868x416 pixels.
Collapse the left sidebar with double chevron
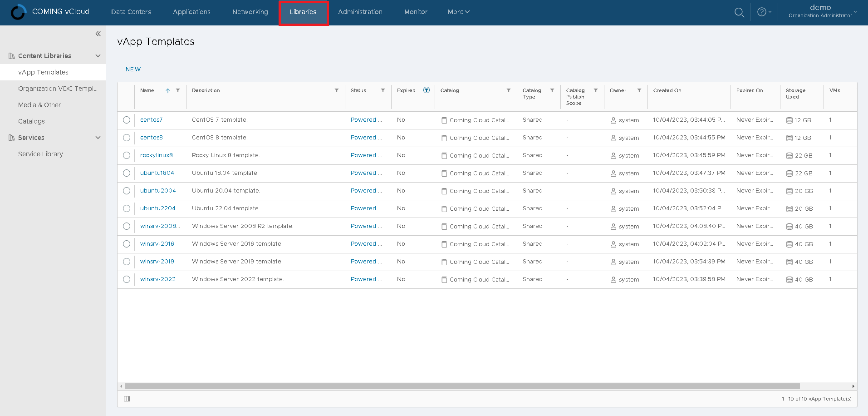98,34
